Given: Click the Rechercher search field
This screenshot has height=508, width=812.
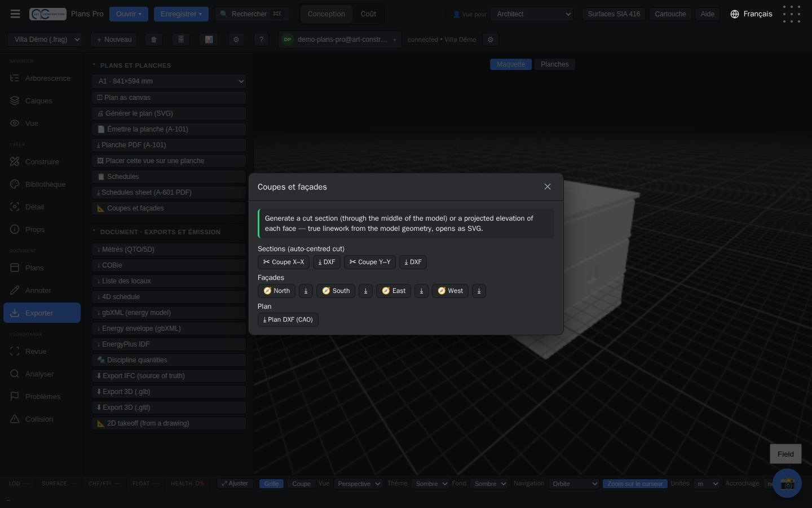Looking at the screenshot, I should [252, 14].
